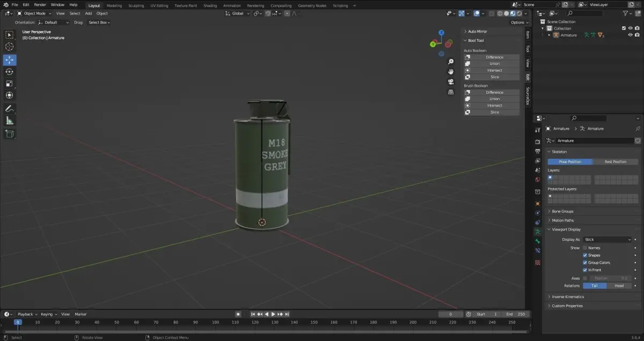Click the viewport zoom magnifier icon
Image resolution: width=644 pixels, height=341 pixels.
[x=451, y=62]
